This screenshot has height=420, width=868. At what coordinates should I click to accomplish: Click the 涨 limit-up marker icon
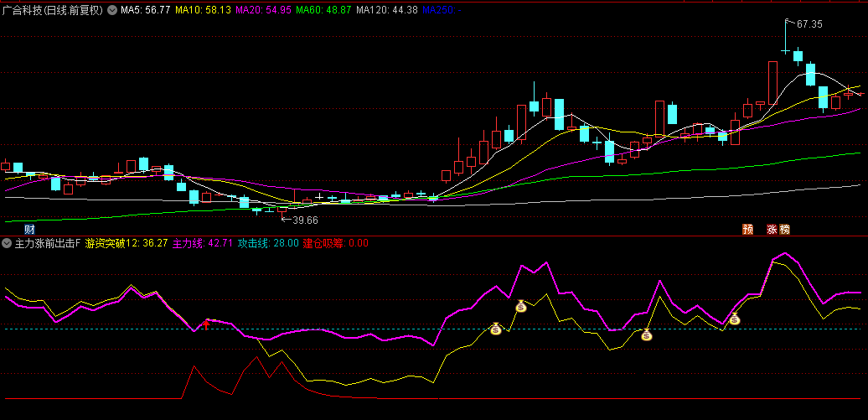(x=772, y=230)
